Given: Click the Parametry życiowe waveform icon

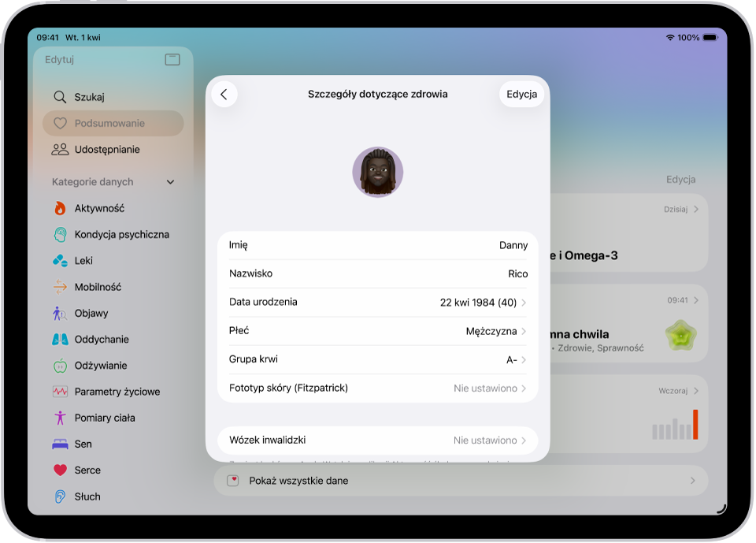Looking at the screenshot, I should (x=60, y=392).
